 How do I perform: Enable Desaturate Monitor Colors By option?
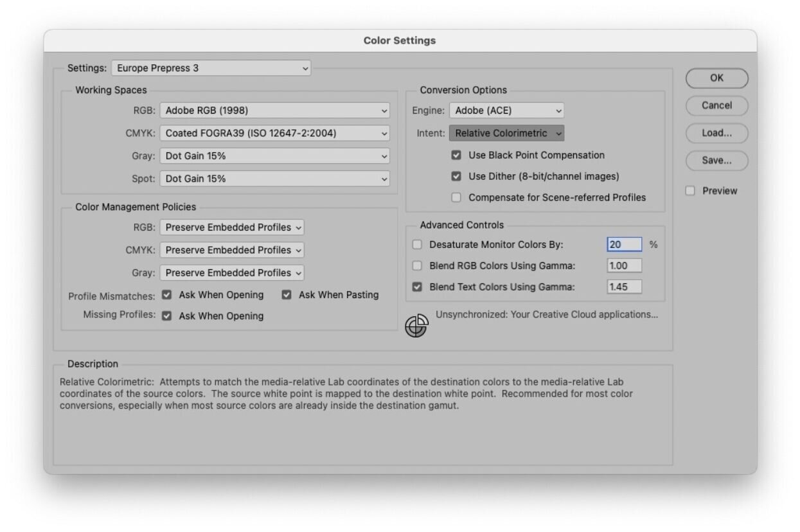click(x=417, y=245)
